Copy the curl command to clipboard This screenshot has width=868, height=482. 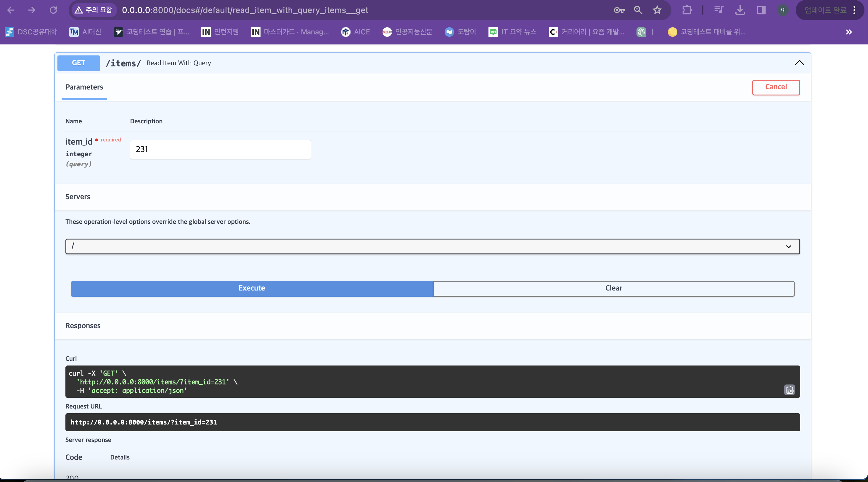[789, 390]
